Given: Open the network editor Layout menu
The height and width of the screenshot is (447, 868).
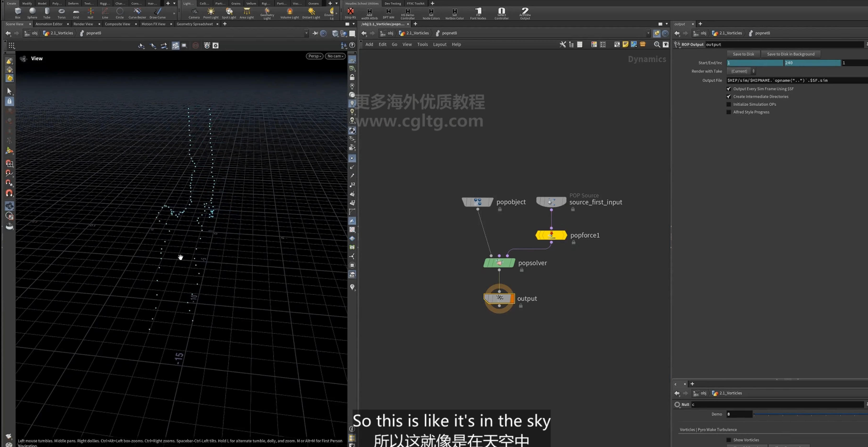Looking at the screenshot, I should (x=439, y=44).
